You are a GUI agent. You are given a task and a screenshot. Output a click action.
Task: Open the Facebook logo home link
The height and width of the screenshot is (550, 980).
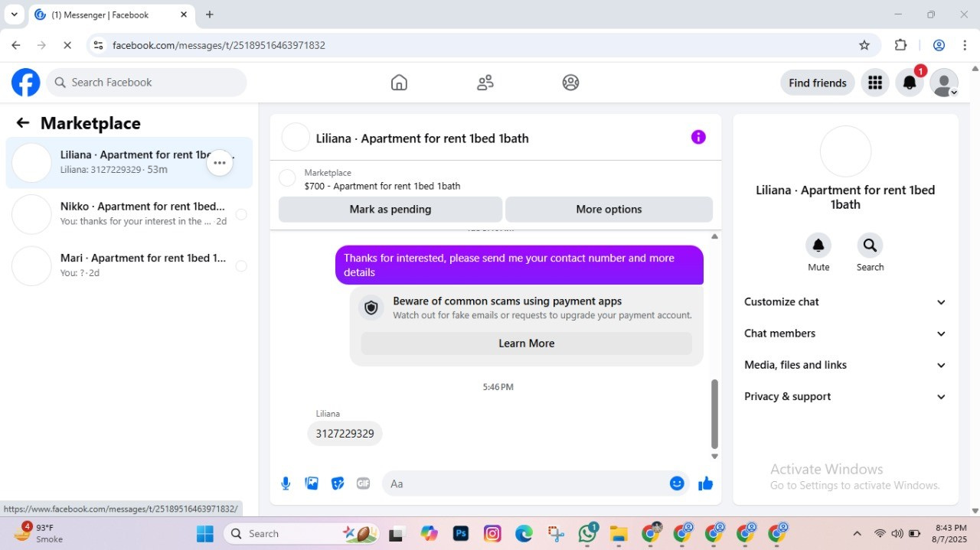point(25,83)
